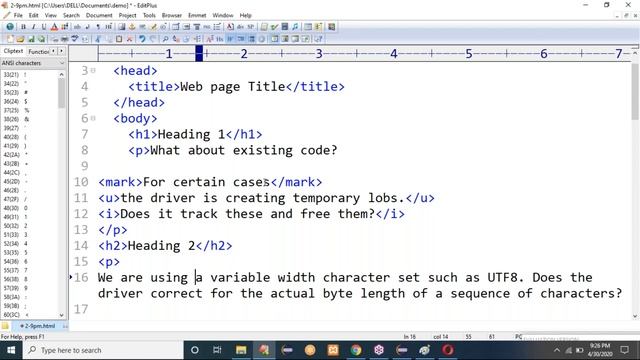Place cursor in line 7 Heading 1 text
This screenshot has width=640, height=360.
coord(191,134)
